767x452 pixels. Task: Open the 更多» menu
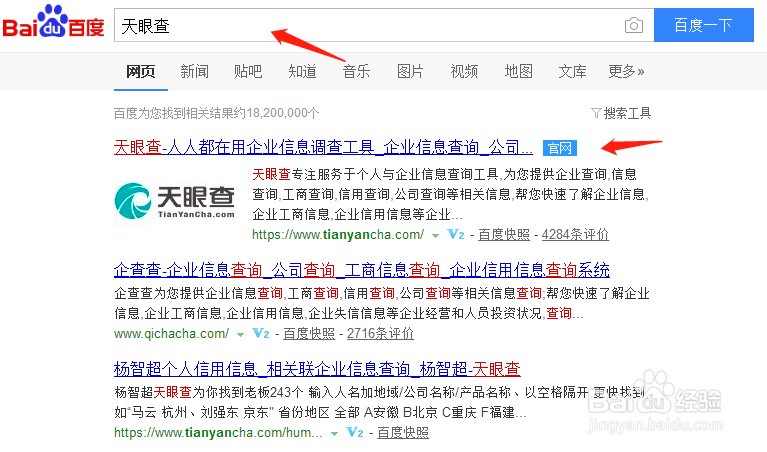pyautogui.click(x=626, y=71)
